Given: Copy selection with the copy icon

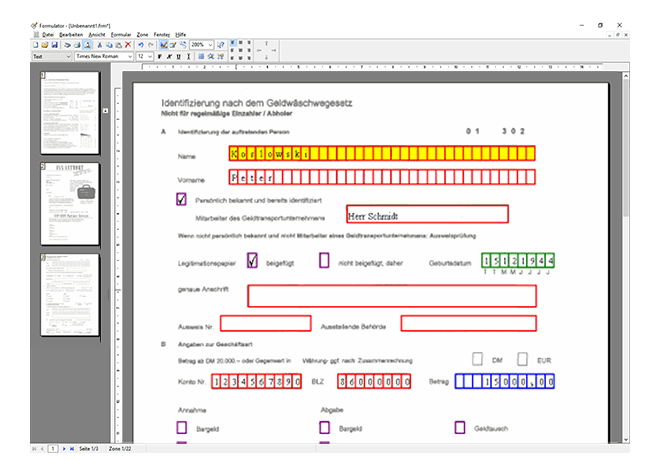Looking at the screenshot, I should pos(109,45).
